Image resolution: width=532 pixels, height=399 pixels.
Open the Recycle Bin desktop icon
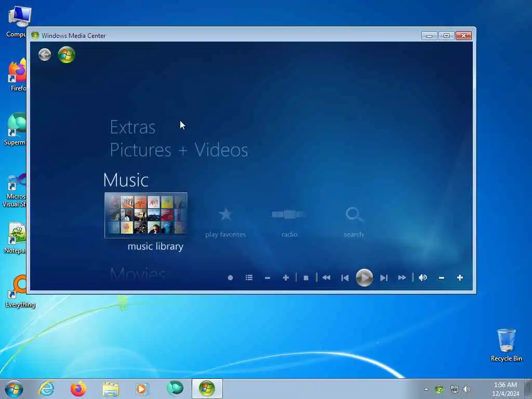click(506, 345)
